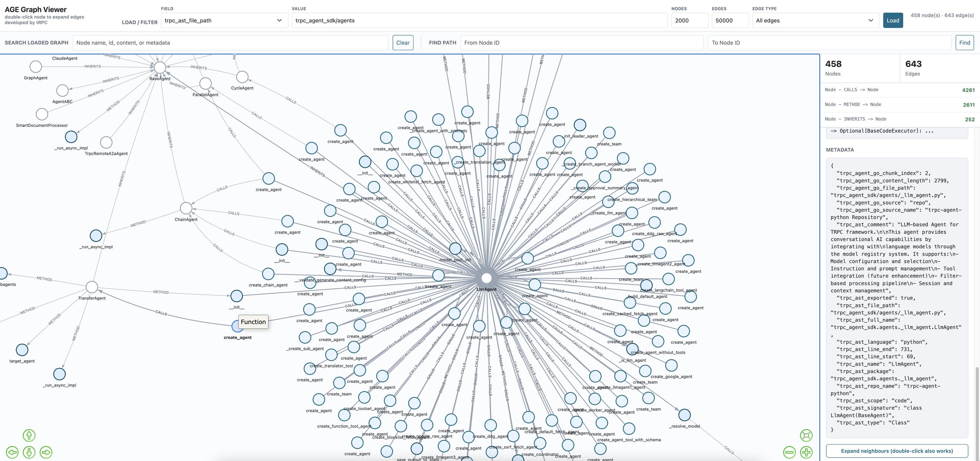980x461 pixels.
Task: Click the Node METHOD Node edge row
Action: 900,105
